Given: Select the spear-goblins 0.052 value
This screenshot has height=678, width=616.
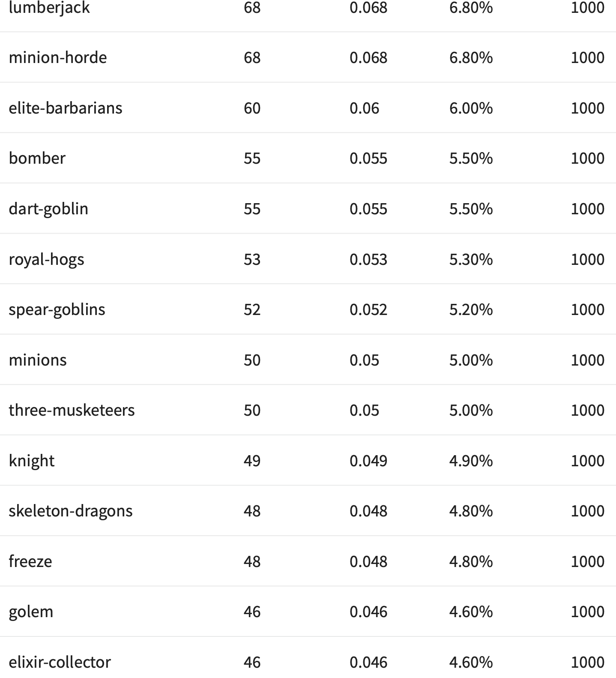Looking at the screenshot, I should coord(368,309).
